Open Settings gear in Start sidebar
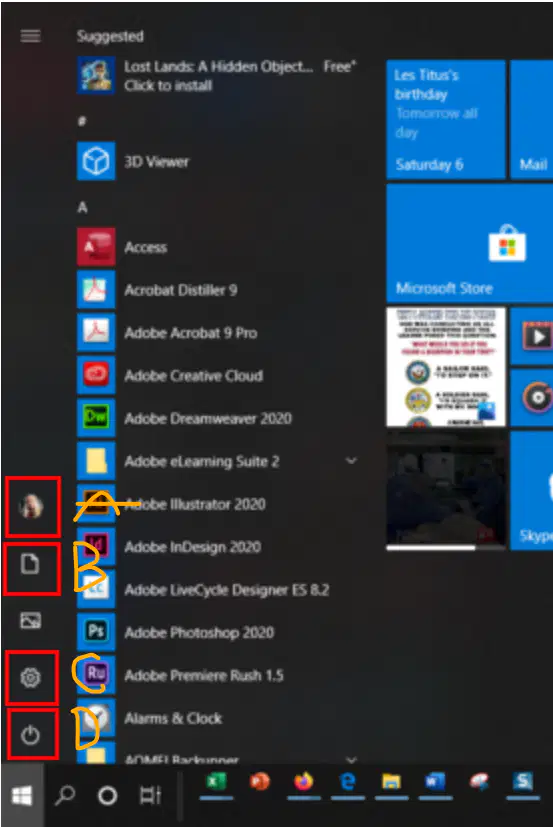The width and height of the screenshot is (553, 827). click(x=30, y=677)
